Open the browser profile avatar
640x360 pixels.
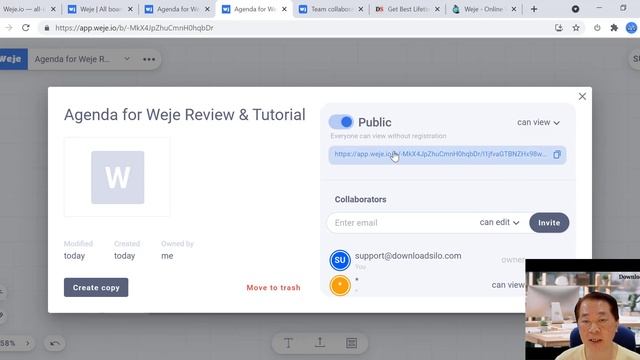tap(631, 28)
